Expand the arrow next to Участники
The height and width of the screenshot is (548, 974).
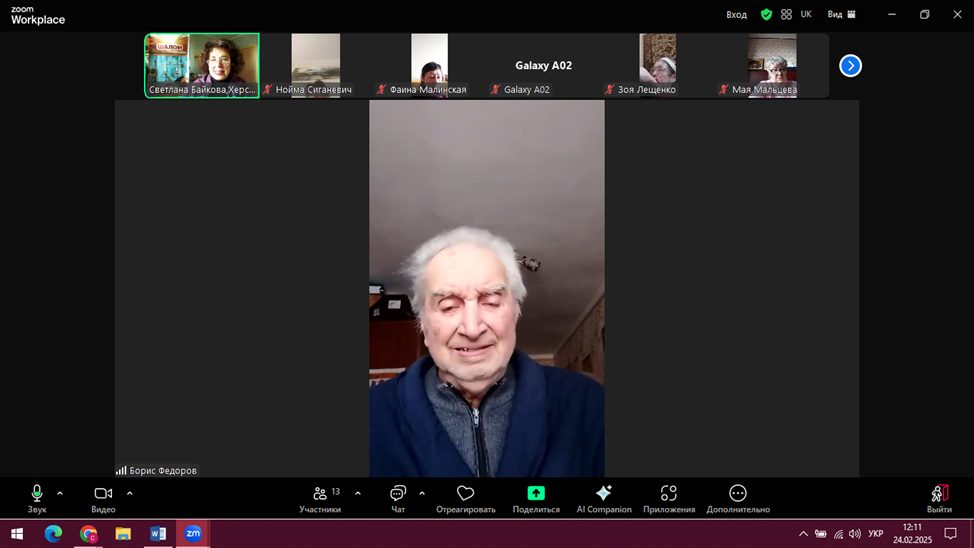click(x=358, y=493)
